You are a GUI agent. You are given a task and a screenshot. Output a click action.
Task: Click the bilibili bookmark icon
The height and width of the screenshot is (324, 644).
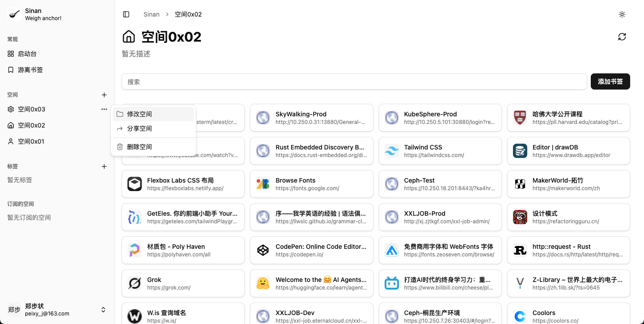pos(392,283)
